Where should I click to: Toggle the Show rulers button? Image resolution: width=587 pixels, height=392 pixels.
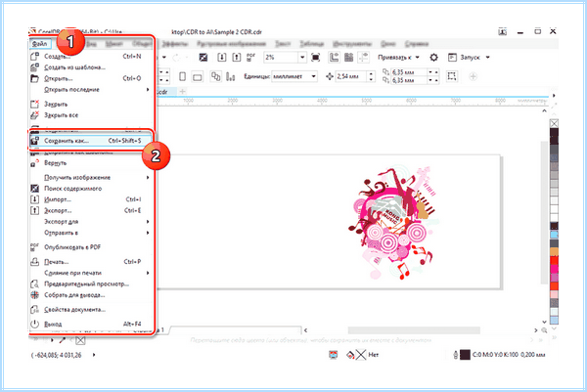pos(334,58)
